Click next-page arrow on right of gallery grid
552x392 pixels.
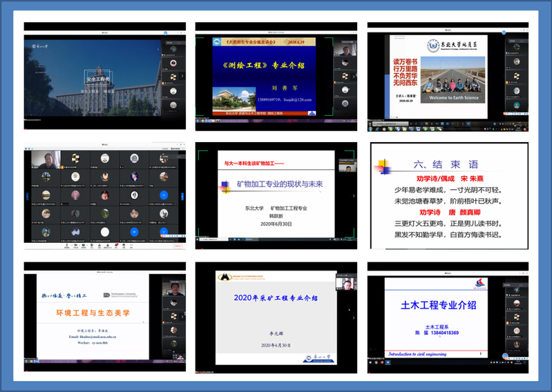pyautogui.click(x=182, y=195)
